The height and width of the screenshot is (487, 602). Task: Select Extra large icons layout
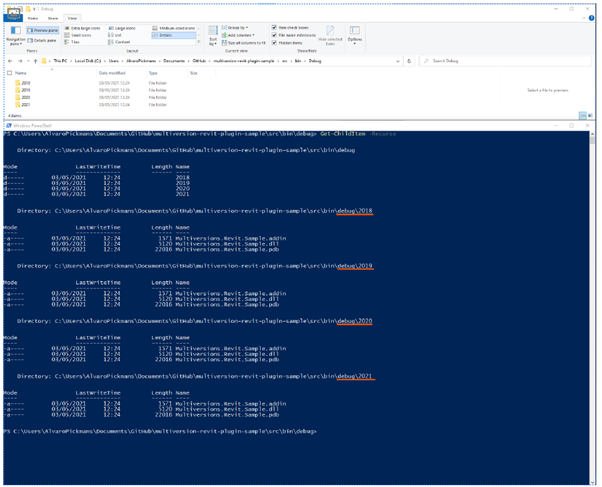pyautogui.click(x=82, y=28)
